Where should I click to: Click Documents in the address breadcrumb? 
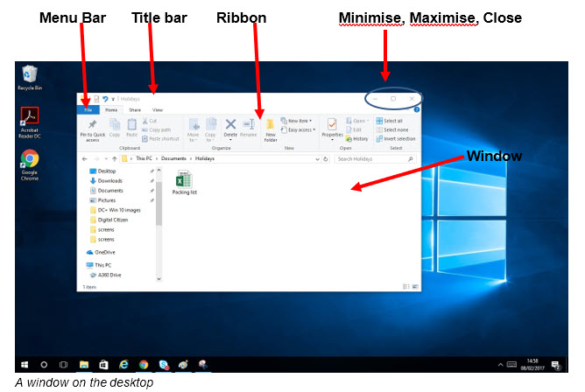pyautogui.click(x=173, y=158)
